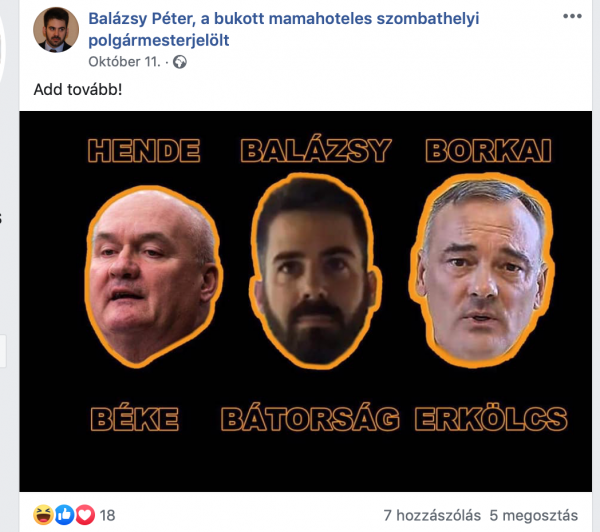Image resolution: width=600 pixels, height=532 pixels.
Task: Open the reaction count 18 list
Action: 108,516
